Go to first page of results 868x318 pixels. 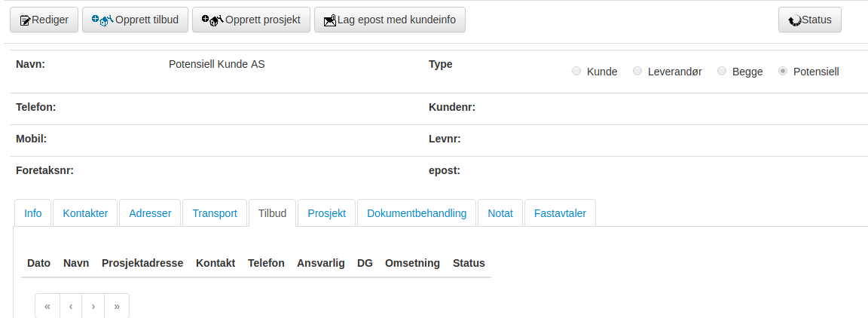[x=47, y=306]
